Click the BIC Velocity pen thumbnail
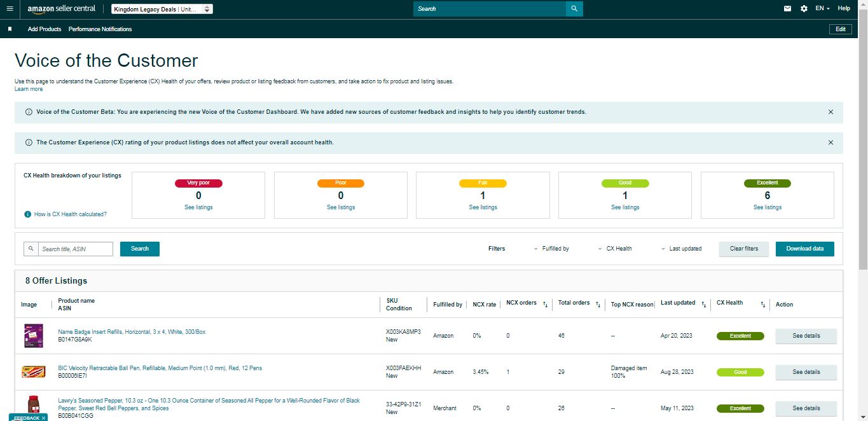 tap(33, 371)
